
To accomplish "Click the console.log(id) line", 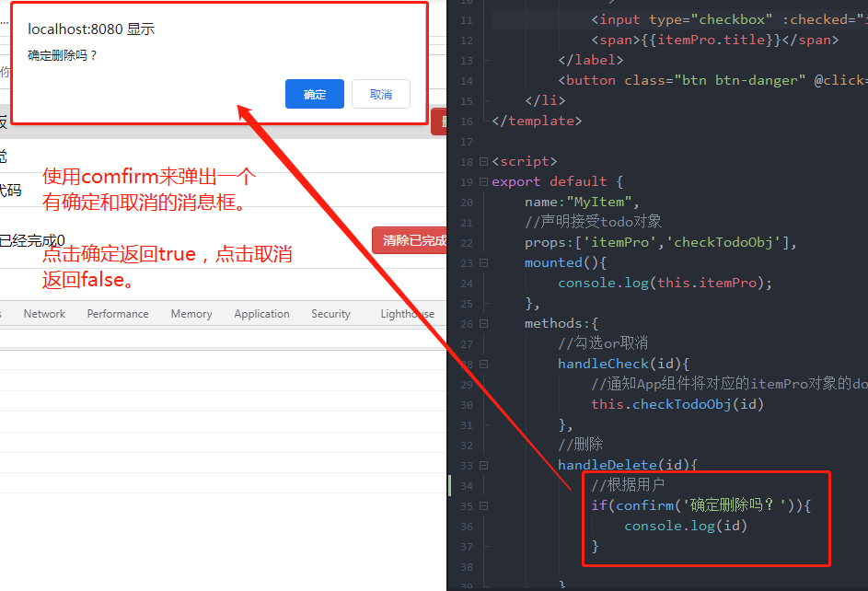I will click(686, 526).
